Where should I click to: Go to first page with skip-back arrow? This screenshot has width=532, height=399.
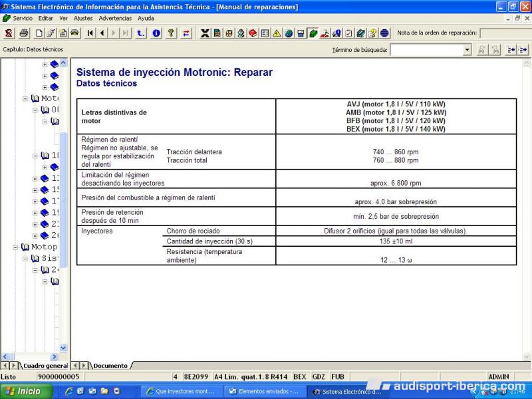tap(90, 33)
